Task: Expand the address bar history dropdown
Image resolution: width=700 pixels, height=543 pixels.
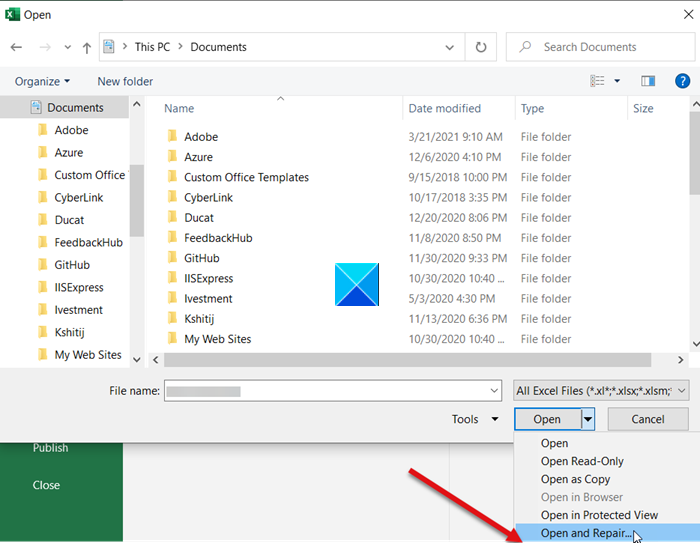Action: point(450,47)
